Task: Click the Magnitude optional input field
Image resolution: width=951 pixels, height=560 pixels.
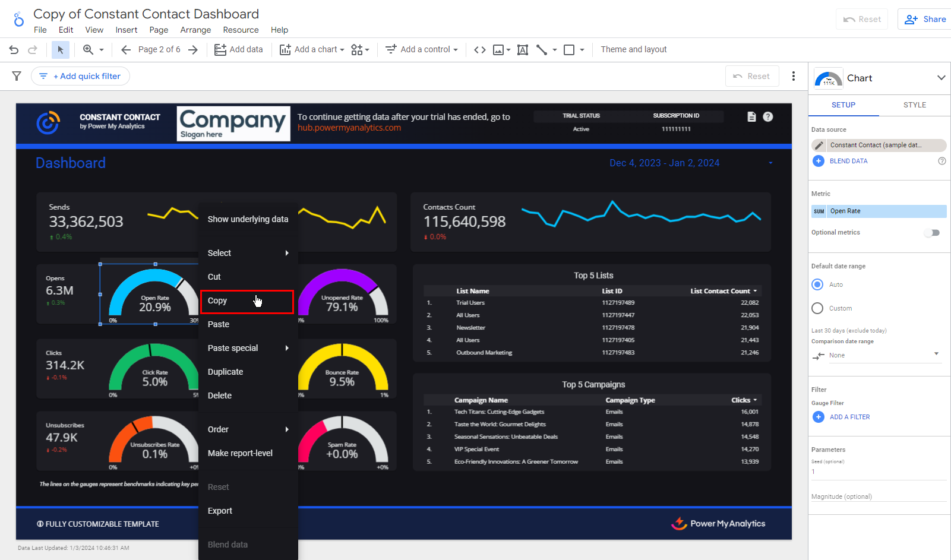Action: pyautogui.click(x=878, y=496)
